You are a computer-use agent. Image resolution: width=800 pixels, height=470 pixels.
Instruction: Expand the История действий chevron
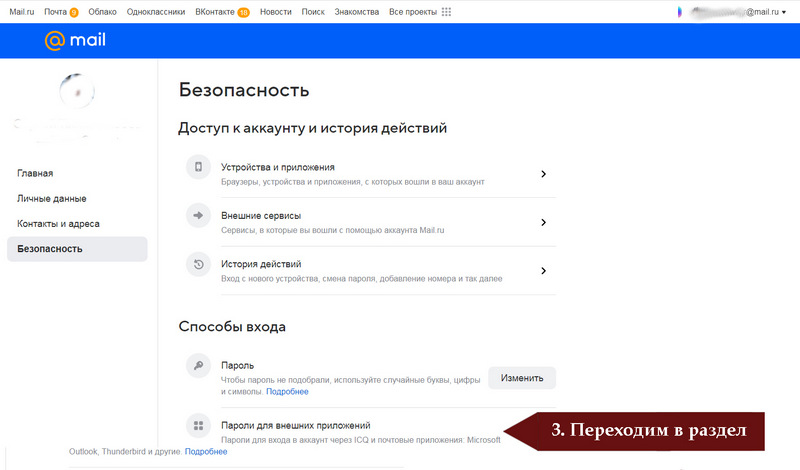pyautogui.click(x=543, y=270)
